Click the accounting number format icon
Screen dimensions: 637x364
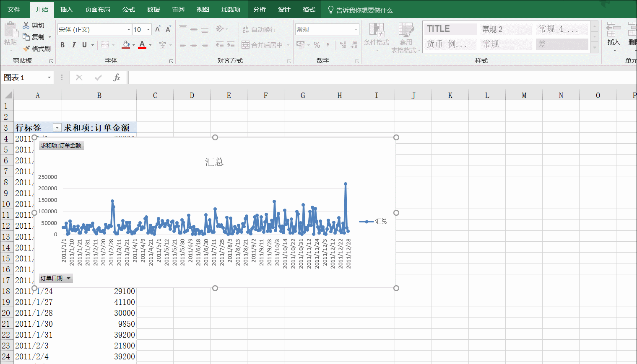coord(300,45)
